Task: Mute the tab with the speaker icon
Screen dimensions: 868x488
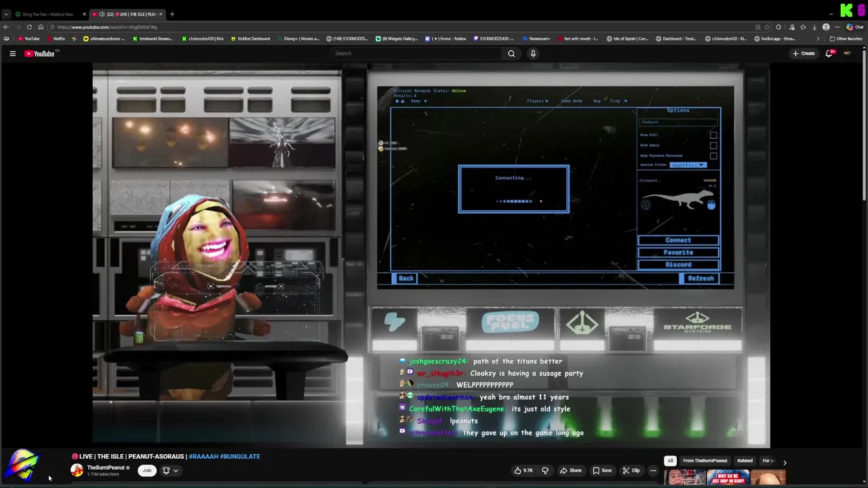Action: click(102, 14)
